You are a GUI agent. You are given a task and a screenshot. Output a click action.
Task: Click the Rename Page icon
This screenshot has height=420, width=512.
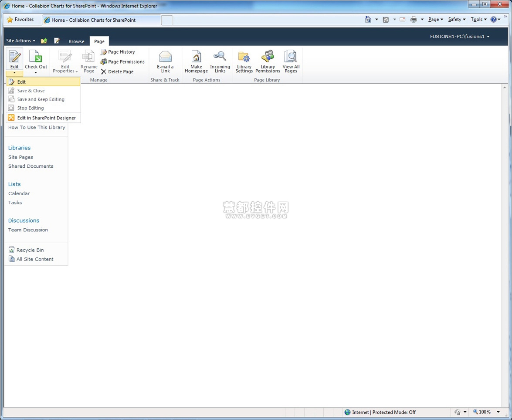click(x=89, y=56)
